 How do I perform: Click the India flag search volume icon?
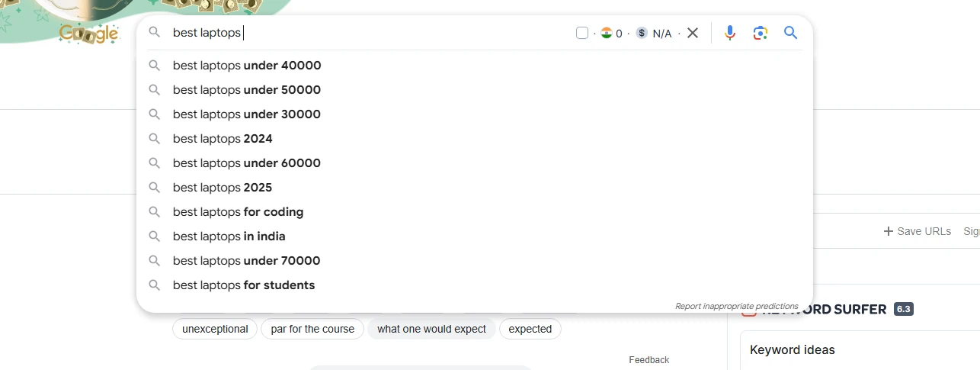coord(607,33)
